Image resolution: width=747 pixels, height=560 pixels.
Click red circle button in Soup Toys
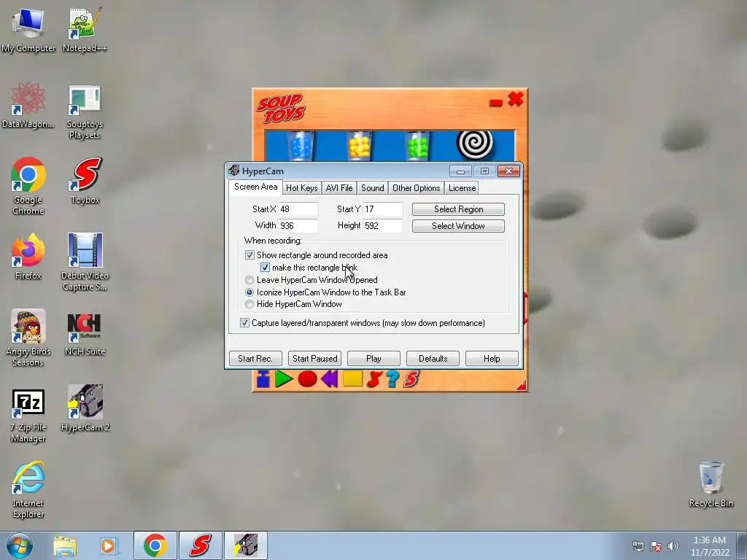(307, 379)
